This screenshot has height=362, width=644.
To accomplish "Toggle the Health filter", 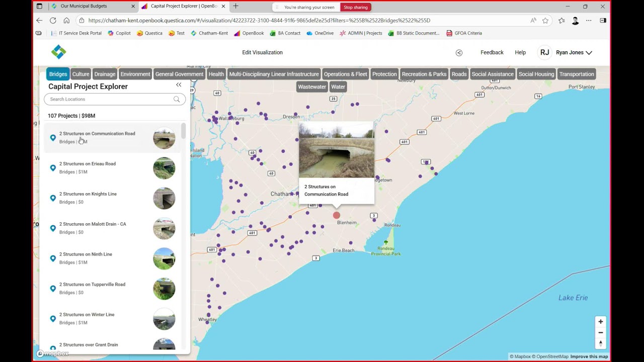I will 216,74.
